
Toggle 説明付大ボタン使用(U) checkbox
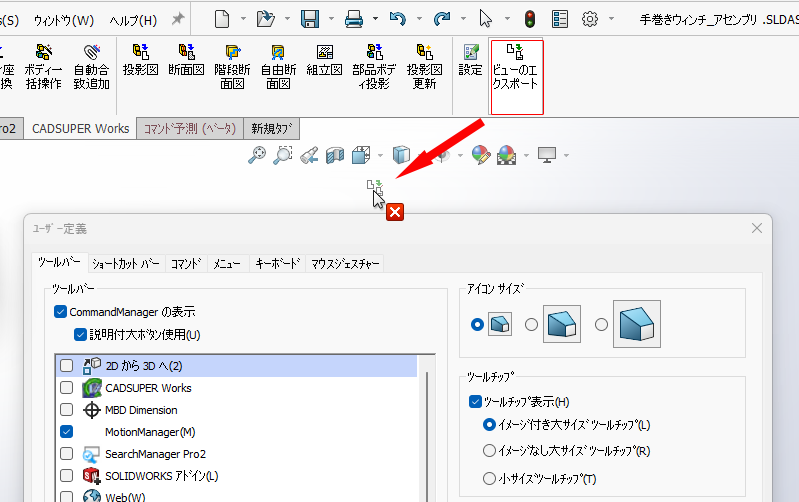pos(80,334)
